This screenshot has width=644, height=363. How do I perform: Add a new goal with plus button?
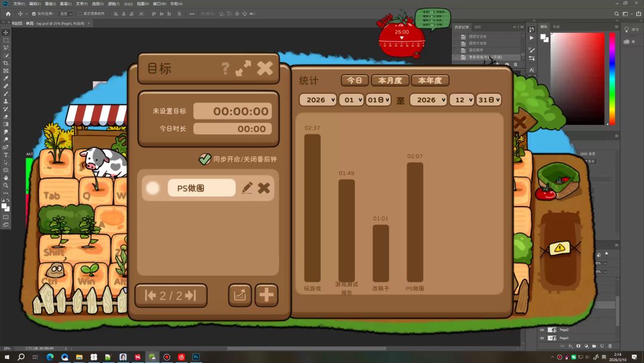click(x=266, y=295)
